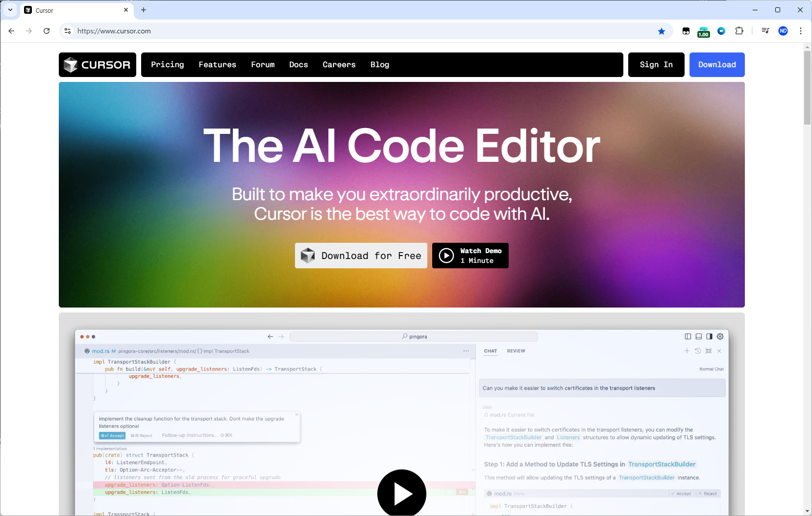
Task: Close the chat panel with X
Action: (719, 351)
